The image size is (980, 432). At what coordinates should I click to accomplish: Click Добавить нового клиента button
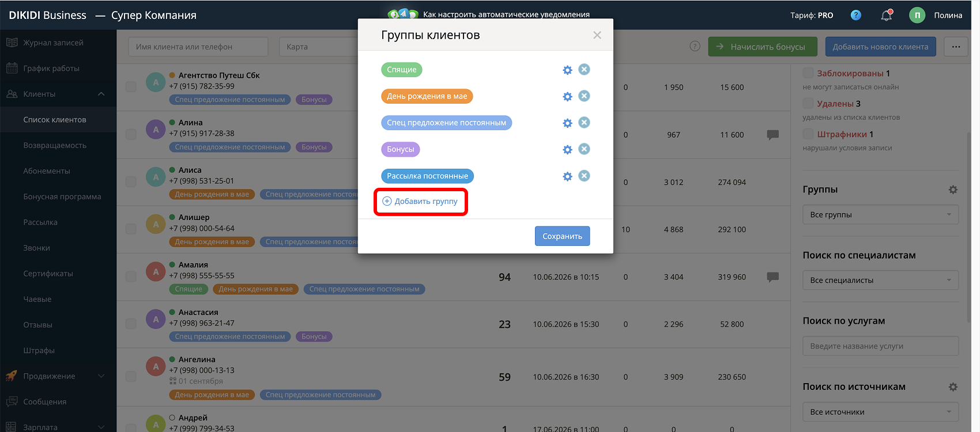pos(880,47)
